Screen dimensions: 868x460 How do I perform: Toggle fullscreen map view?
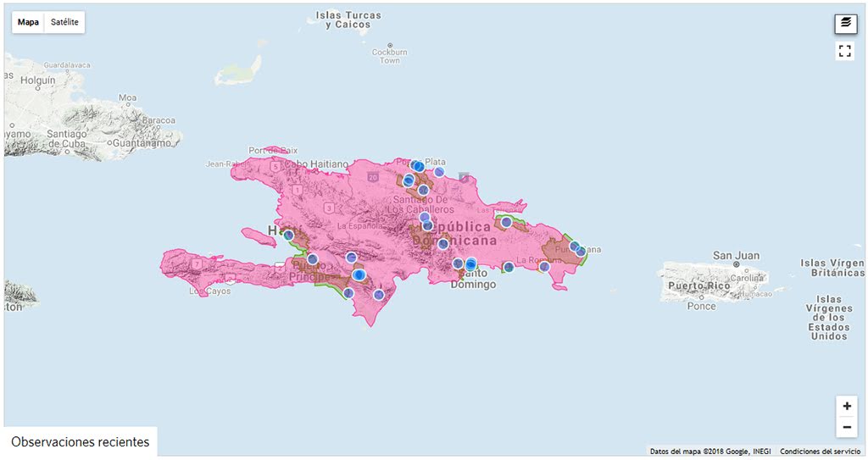coord(845,52)
